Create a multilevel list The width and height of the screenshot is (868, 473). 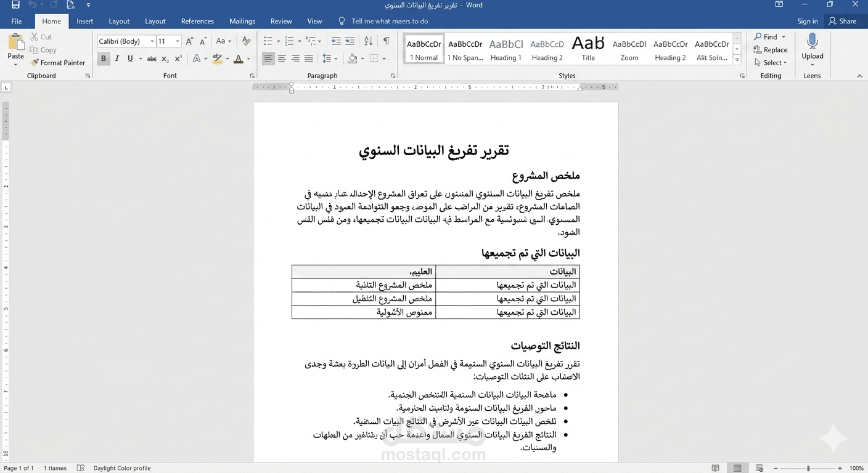[x=311, y=41]
